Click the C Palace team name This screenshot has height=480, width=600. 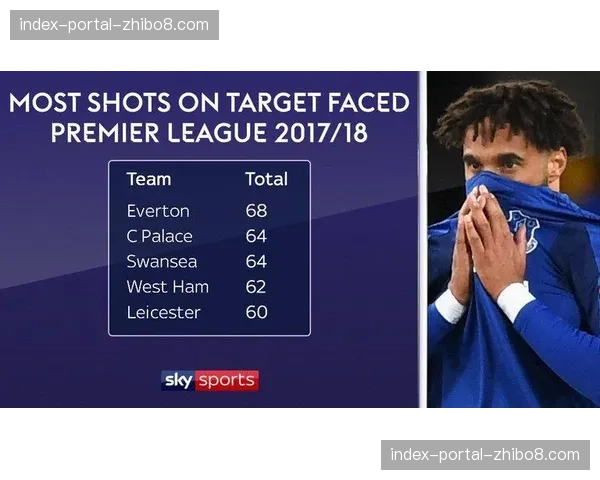coord(160,236)
